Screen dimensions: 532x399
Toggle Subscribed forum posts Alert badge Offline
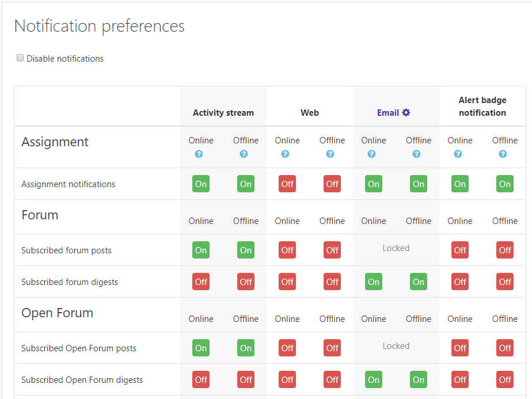505,250
